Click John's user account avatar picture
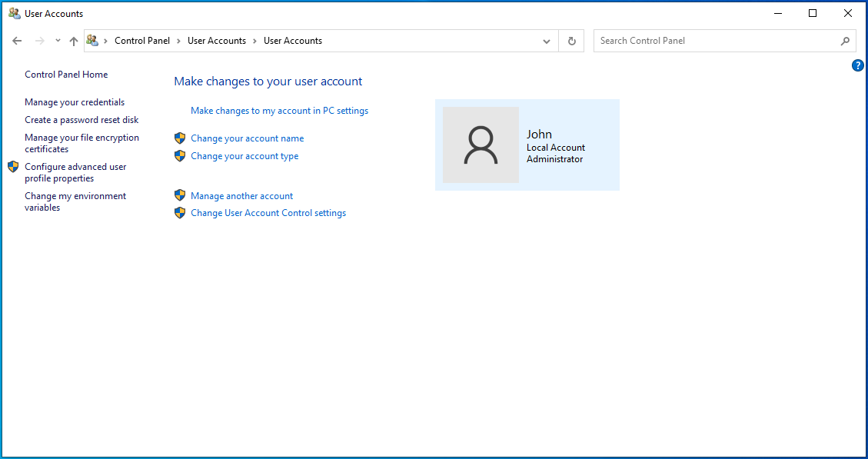Viewport: 868px width, 459px height. click(x=481, y=145)
